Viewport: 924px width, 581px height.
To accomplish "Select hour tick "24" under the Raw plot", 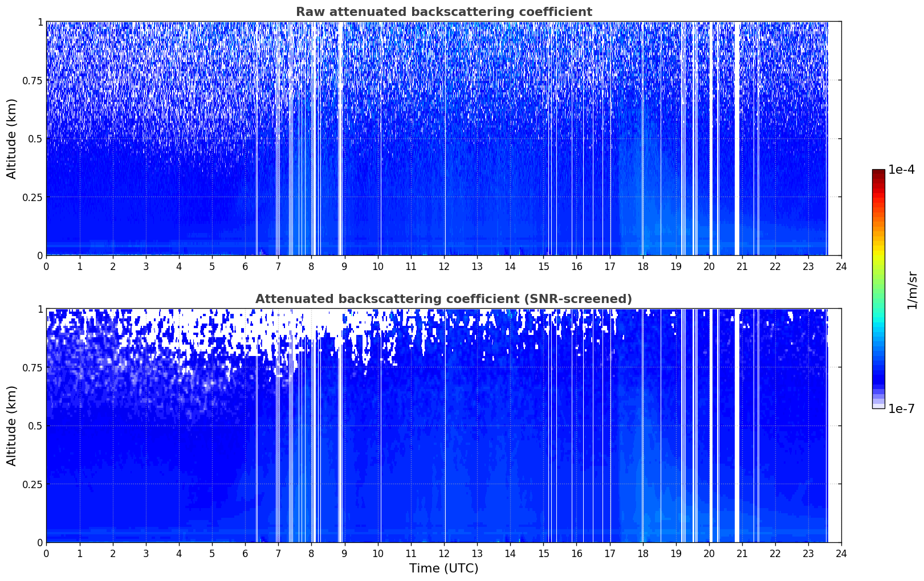I will point(841,266).
